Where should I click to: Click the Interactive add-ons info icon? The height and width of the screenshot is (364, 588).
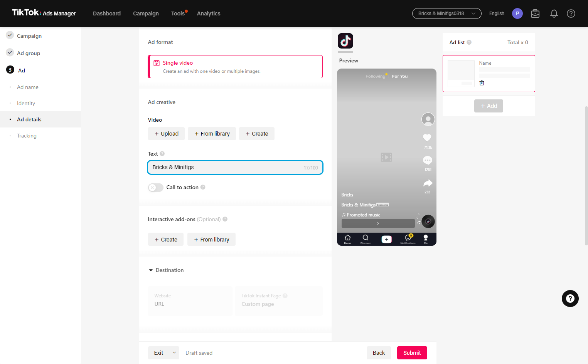tap(225, 219)
